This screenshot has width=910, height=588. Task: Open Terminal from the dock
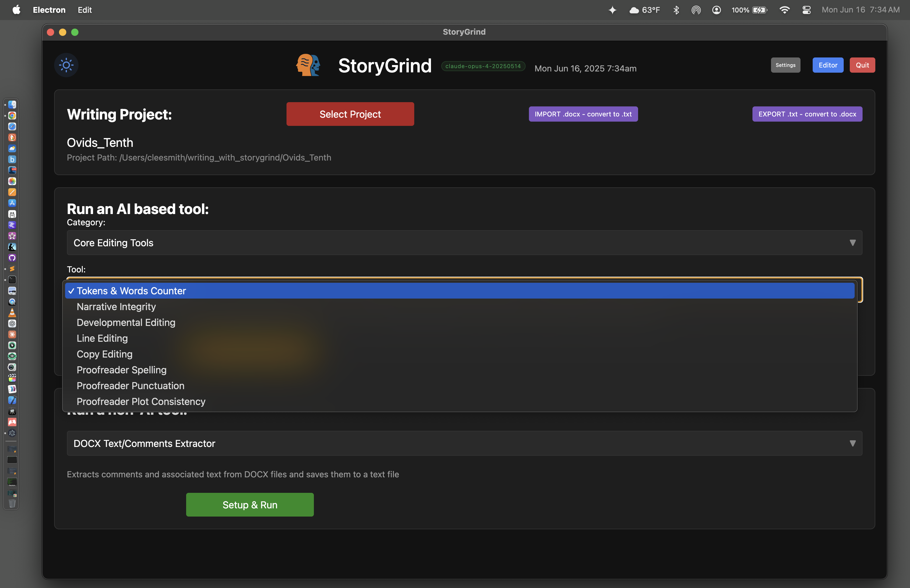(x=12, y=280)
